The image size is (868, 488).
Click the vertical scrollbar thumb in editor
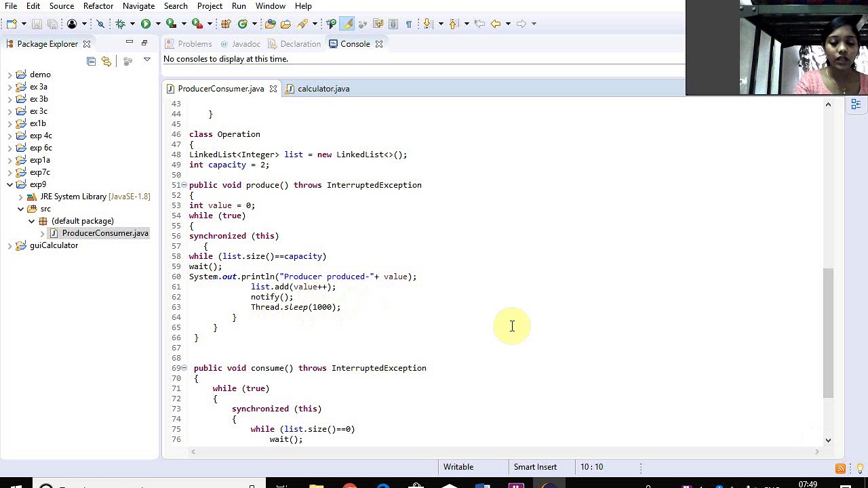(828, 332)
